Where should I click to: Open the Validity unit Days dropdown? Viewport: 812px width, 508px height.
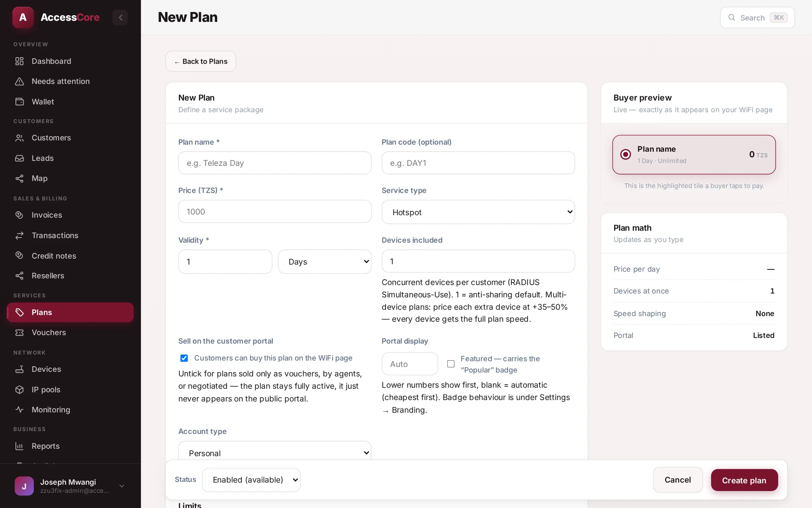[x=325, y=262]
